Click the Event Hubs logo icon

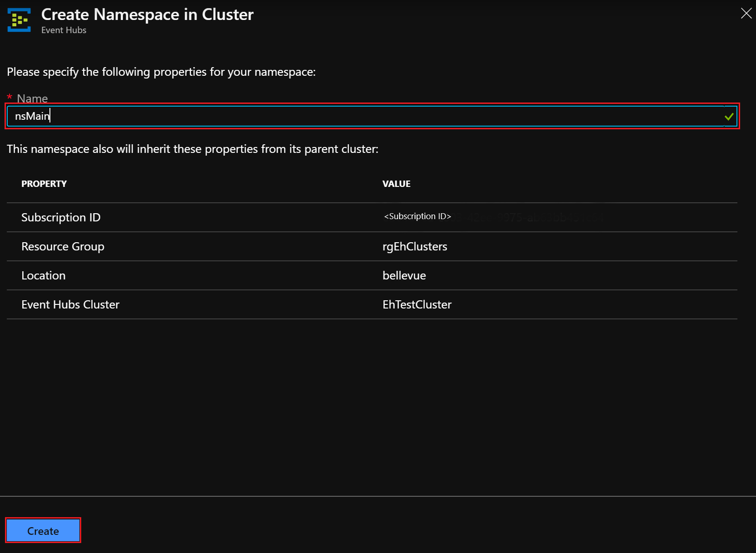[19, 20]
